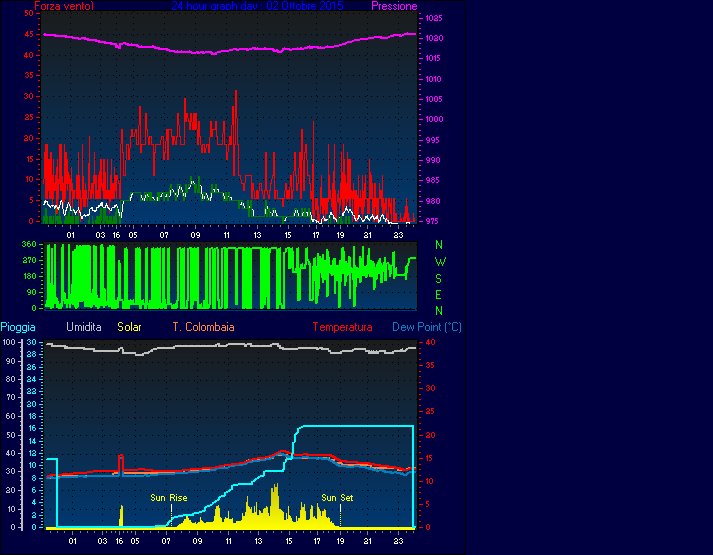Screen dimensions: 713x555
Task: Click the E wind direction letter
Action: click(x=439, y=294)
